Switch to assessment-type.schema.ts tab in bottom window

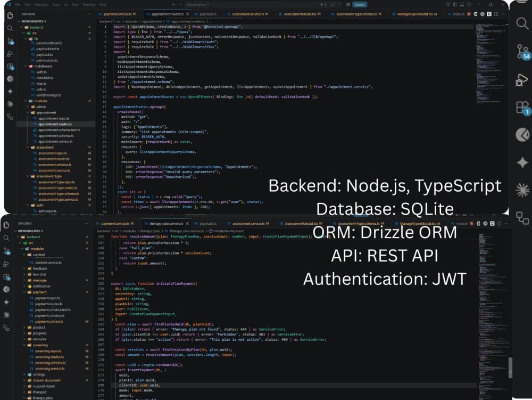(359, 223)
